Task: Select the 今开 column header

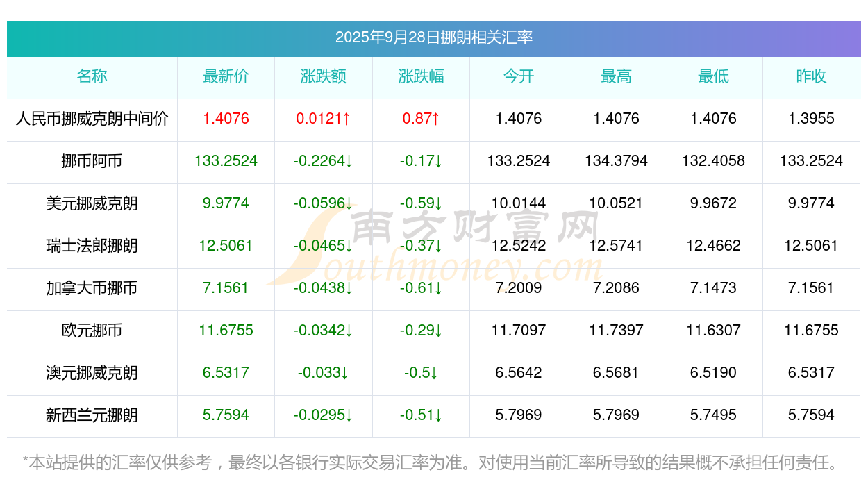Action: pyautogui.click(x=519, y=76)
